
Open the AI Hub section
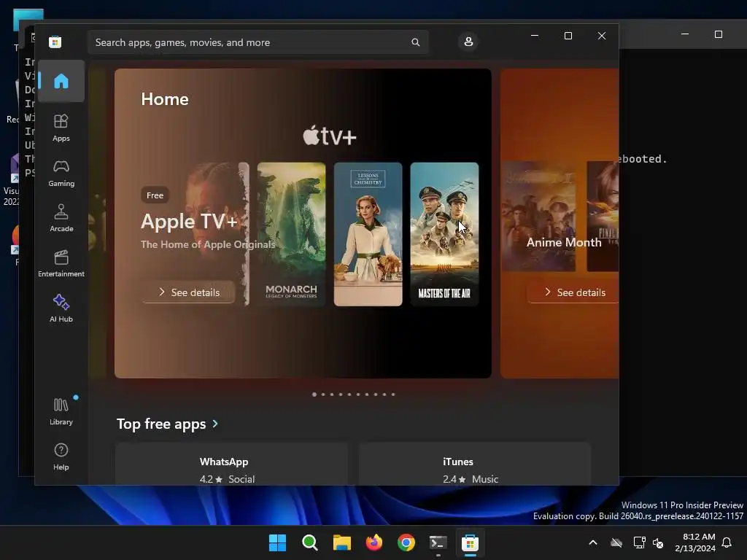[x=61, y=308]
